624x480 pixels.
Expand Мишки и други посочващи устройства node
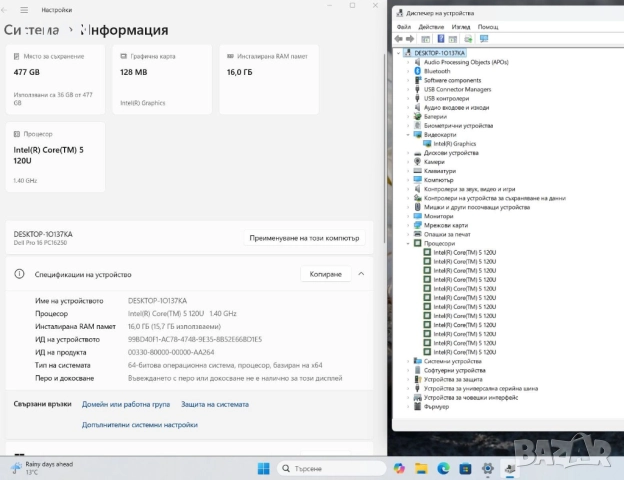pos(408,207)
